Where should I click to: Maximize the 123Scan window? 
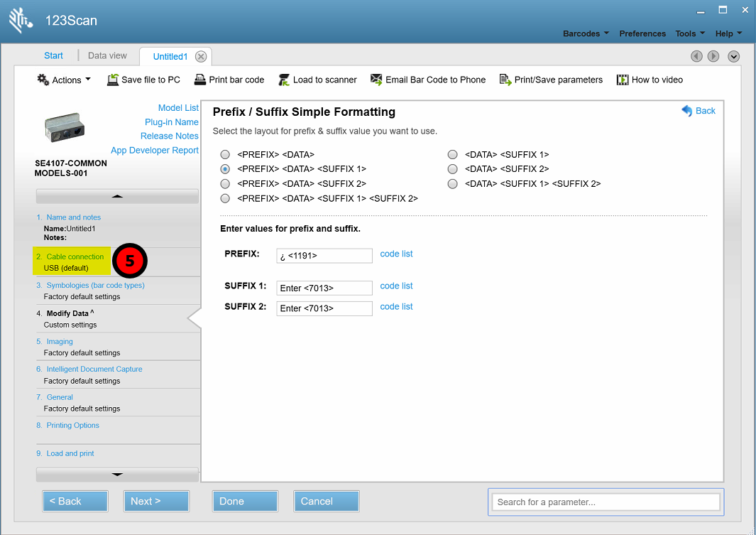click(x=723, y=10)
